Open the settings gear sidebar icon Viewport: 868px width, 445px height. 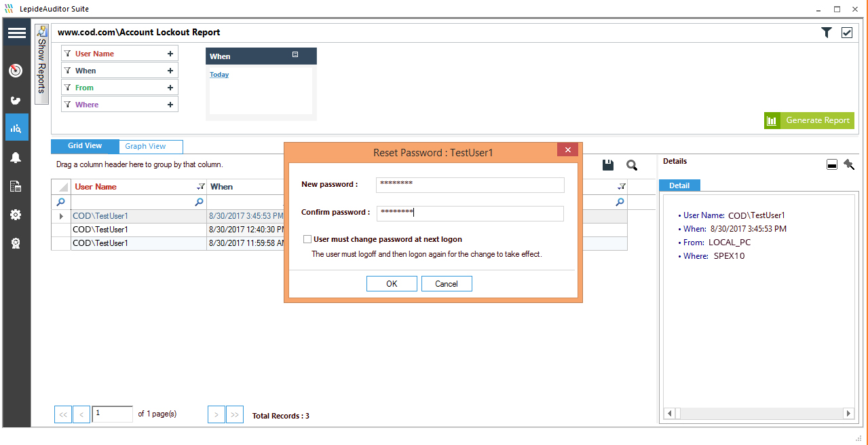[16, 215]
